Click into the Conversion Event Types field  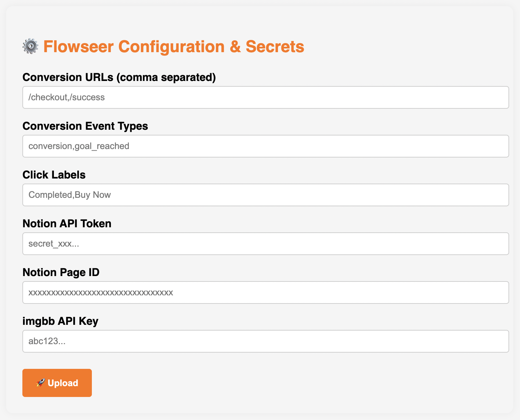266,146
